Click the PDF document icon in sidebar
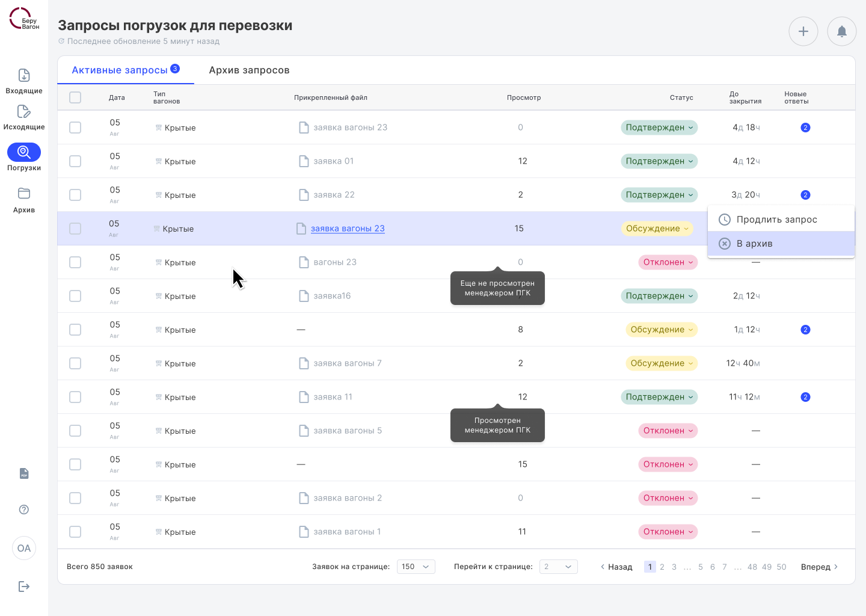The image size is (866, 616). coord(24,473)
